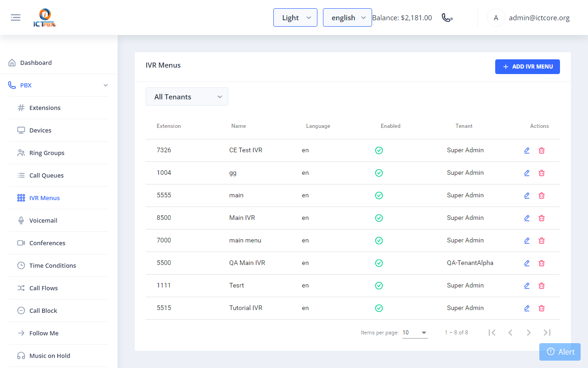Screen dimensions: 588x368
Task: Open Dashboard in the sidebar
Action: tap(59, 63)
